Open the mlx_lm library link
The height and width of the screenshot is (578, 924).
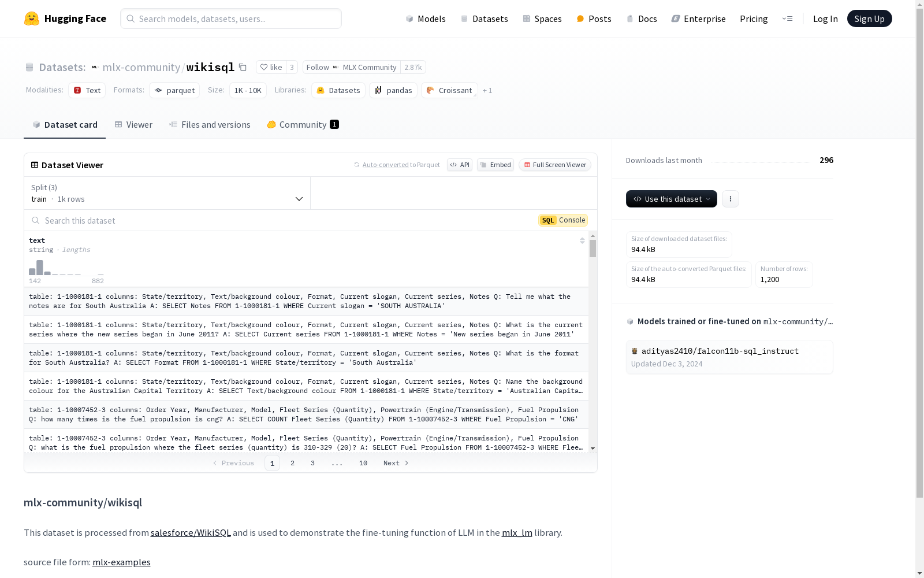pos(517,532)
